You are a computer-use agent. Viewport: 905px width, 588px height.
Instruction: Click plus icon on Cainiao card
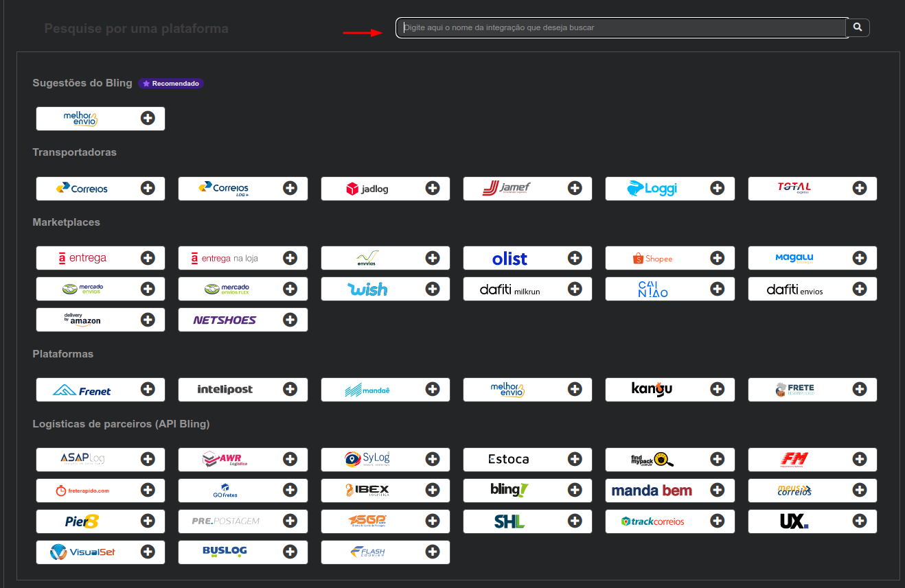[x=718, y=289]
